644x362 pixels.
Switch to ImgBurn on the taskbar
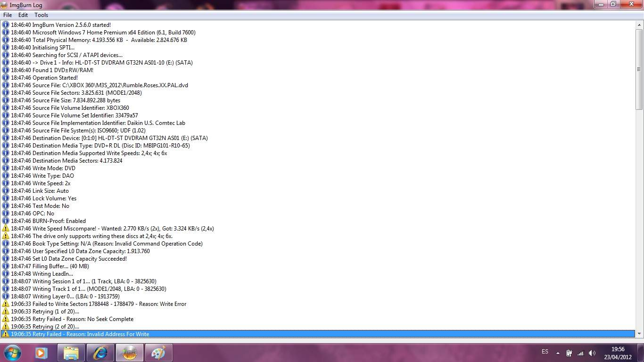click(130, 353)
